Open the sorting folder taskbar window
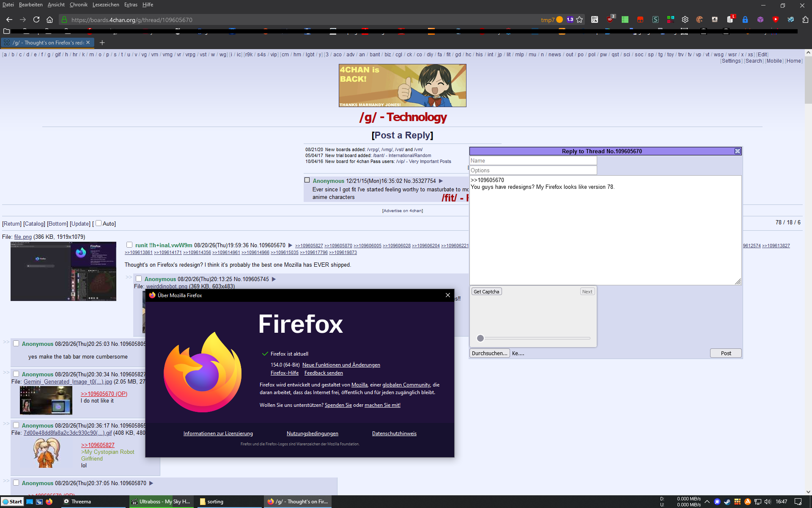 [x=229, y=502]
